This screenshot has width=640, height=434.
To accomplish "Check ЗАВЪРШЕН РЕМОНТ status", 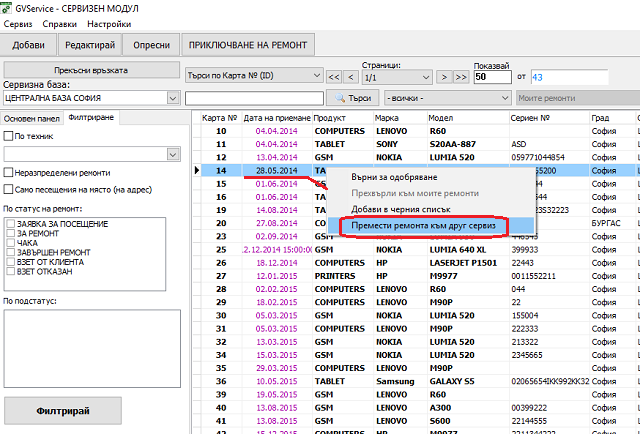I will click(x=11, y=252).
